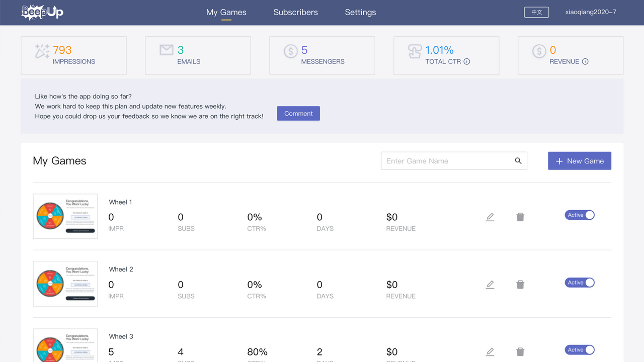This screenshot has width=644, height=362.
Task: Click the messengers dollar icon
Action: coord(290,51)
